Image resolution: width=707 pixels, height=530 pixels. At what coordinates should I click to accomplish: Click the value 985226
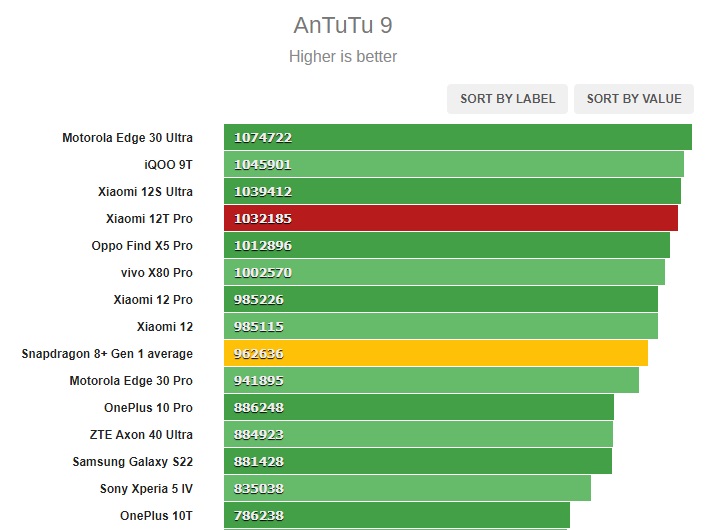259,300
